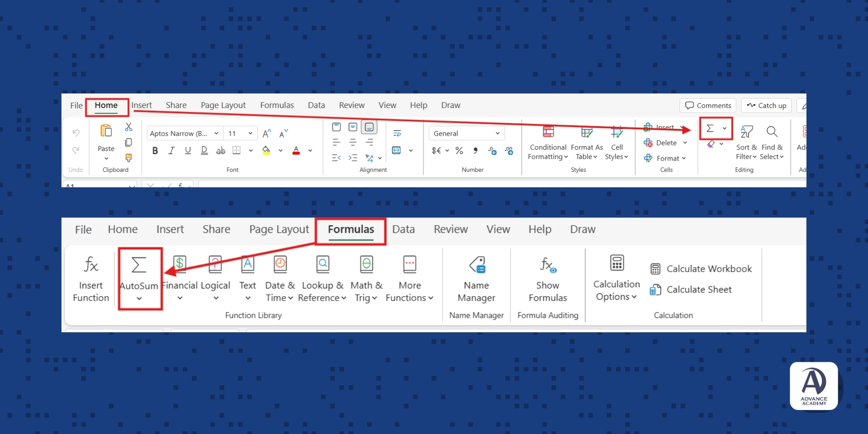Apply Percent Style with the % icon

point(459,151)
